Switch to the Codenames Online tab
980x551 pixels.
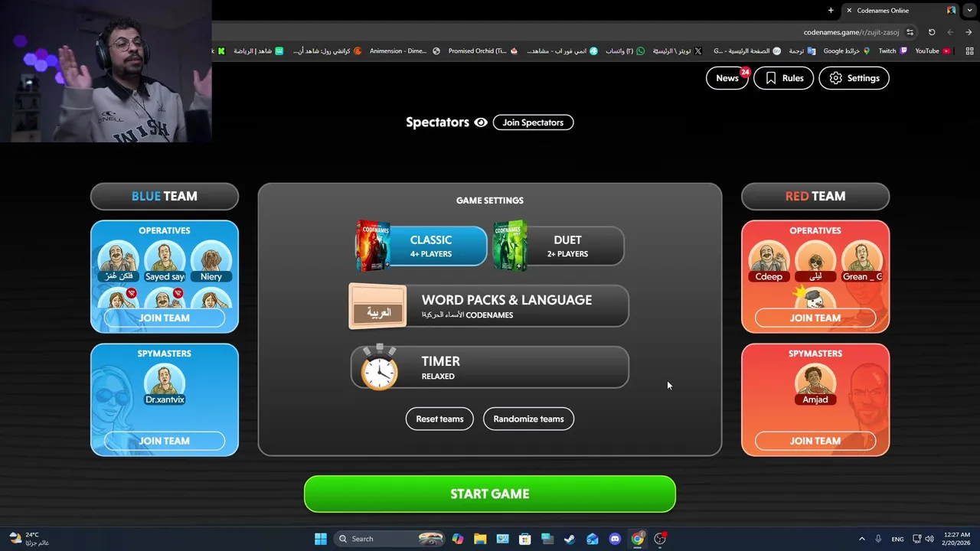[900, 11]
